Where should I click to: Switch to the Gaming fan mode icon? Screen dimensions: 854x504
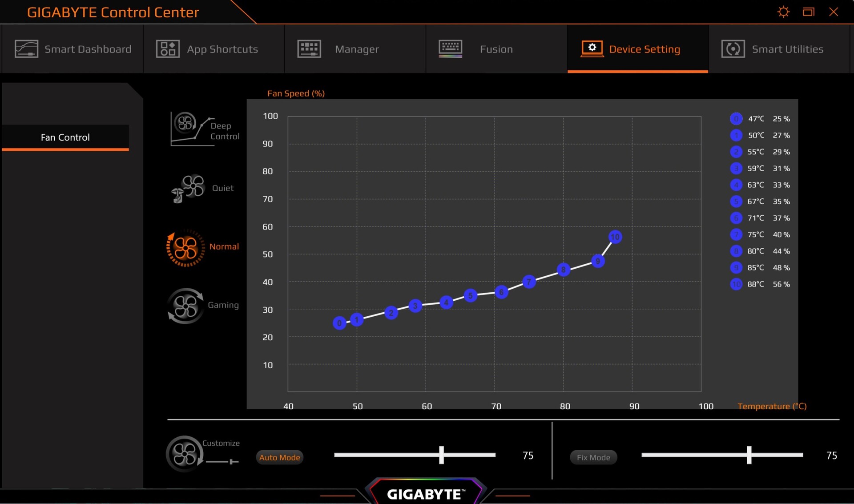[185, 306]
